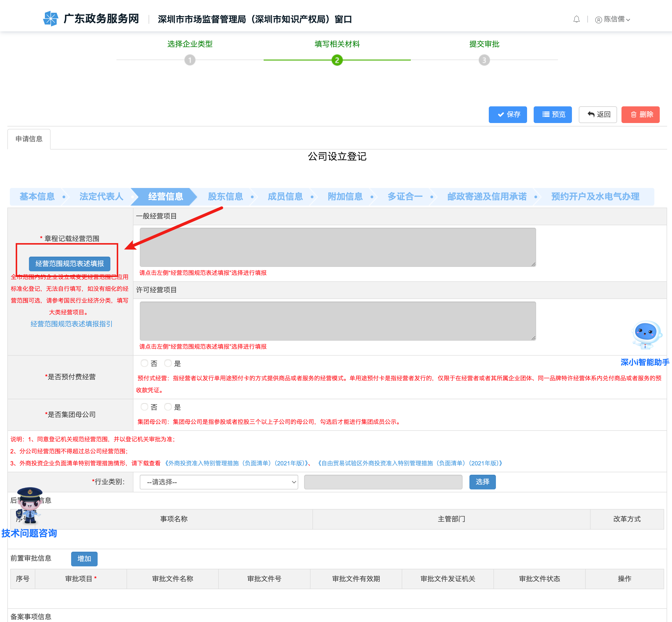Image resolution: width=672 pixels, height=622 pixels.
Task: Click step 2 circle 填写相关材料
Action: click(337, 60)
